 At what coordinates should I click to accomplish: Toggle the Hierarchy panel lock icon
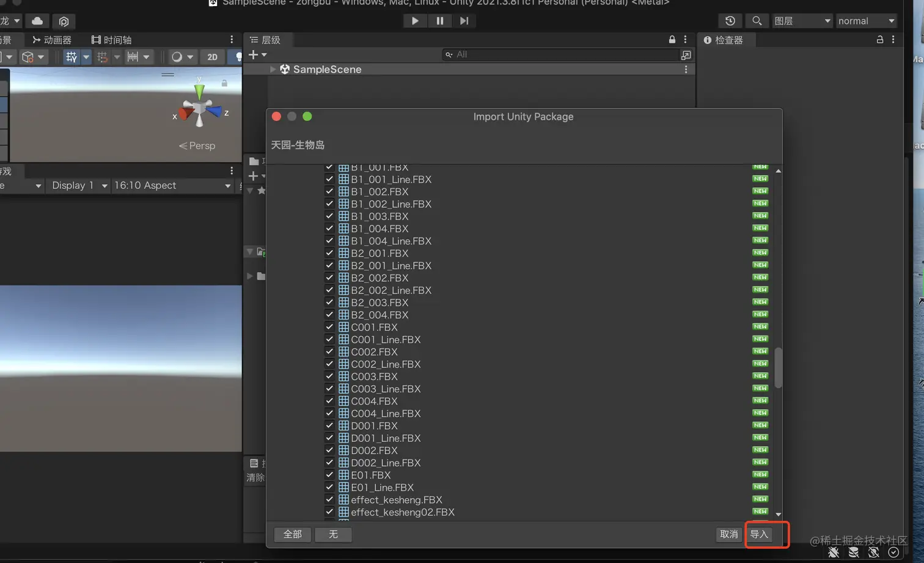pos(672,40)
